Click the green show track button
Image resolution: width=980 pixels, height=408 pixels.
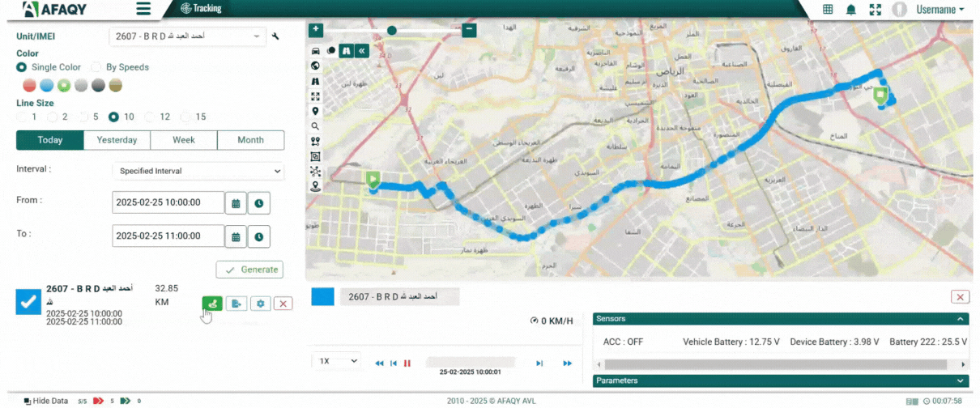pos(211,303)
